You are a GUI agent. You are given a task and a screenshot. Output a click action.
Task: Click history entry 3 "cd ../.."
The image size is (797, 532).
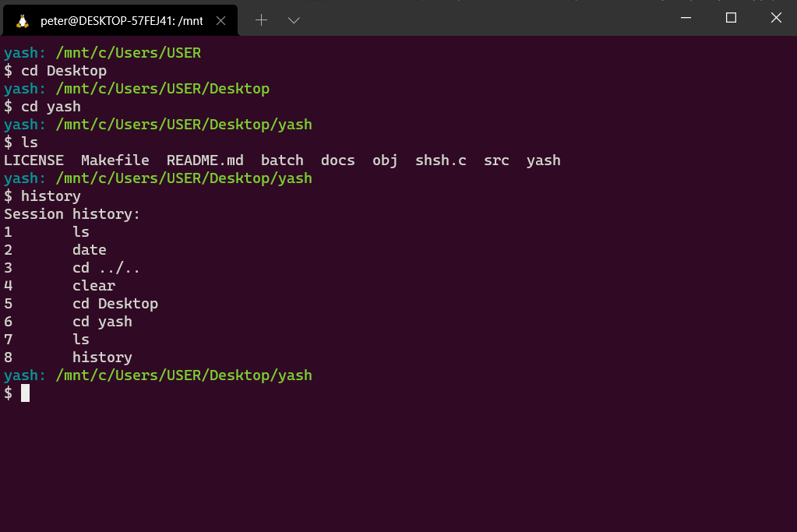pos(106,268)
